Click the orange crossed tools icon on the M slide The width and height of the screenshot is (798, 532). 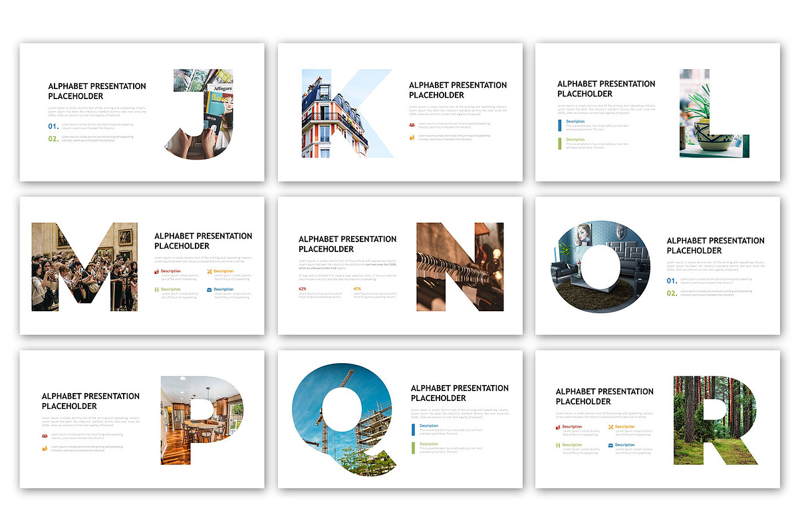pos(209,271)
